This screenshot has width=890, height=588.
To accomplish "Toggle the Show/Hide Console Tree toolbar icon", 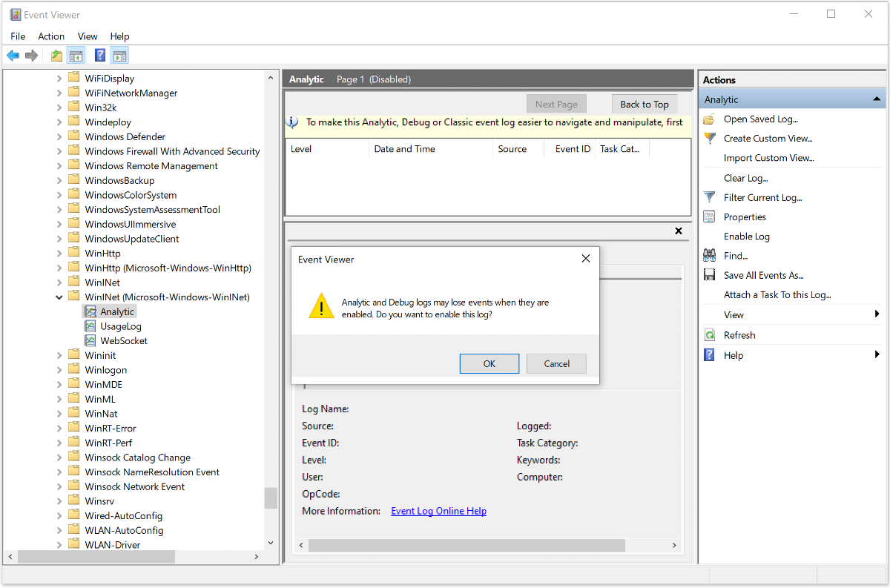I will coord(76,56).
